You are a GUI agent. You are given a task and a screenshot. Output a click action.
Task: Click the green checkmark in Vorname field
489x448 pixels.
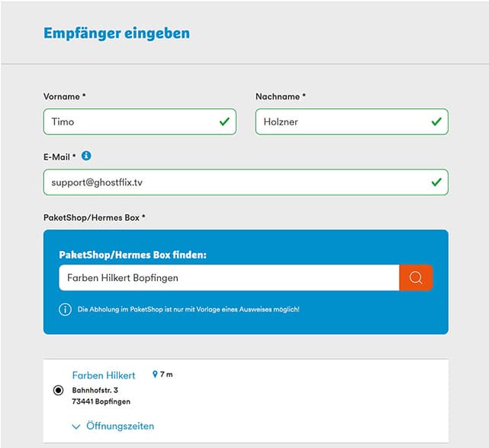coord(224,121)
